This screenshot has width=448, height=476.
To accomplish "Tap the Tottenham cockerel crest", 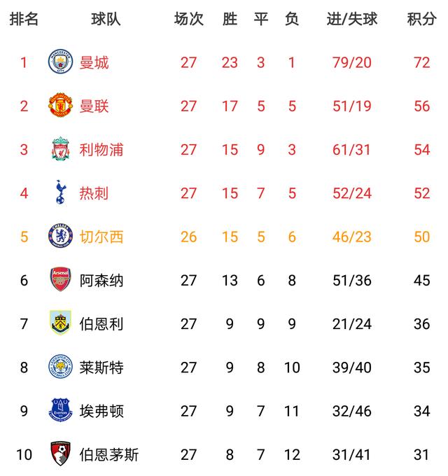I will [x=59, y=192].
